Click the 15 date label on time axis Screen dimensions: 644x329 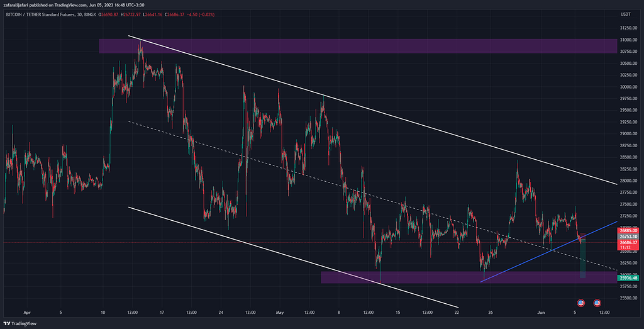[397, 313]
